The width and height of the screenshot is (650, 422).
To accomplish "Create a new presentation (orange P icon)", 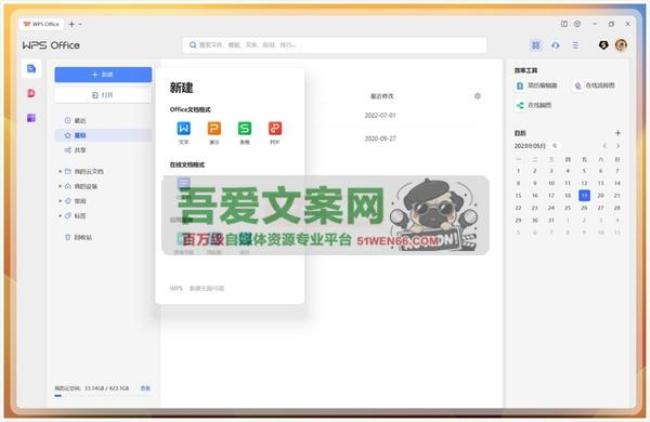I will (214, 129).
